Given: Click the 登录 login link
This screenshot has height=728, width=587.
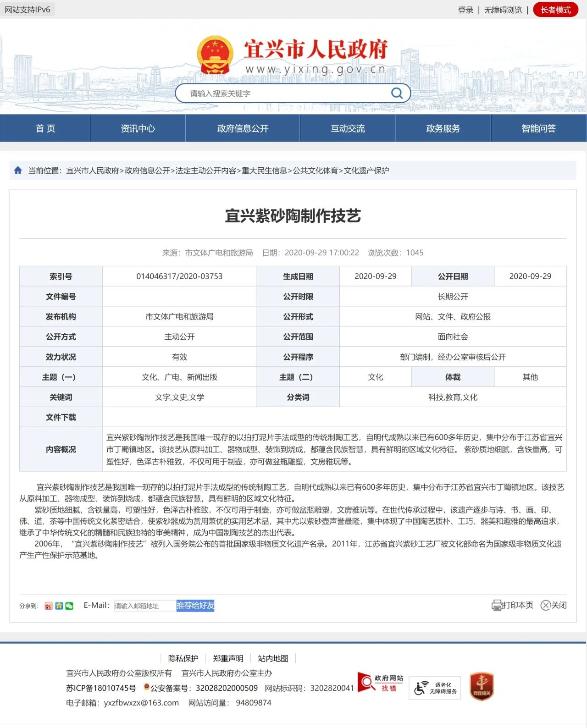Looking at the screenshot, I should click(x=465, y=10).
